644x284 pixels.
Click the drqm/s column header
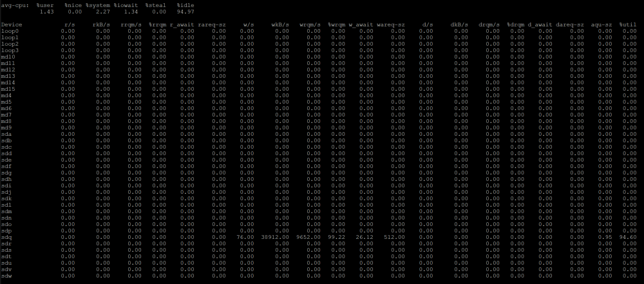click(489, 24)
